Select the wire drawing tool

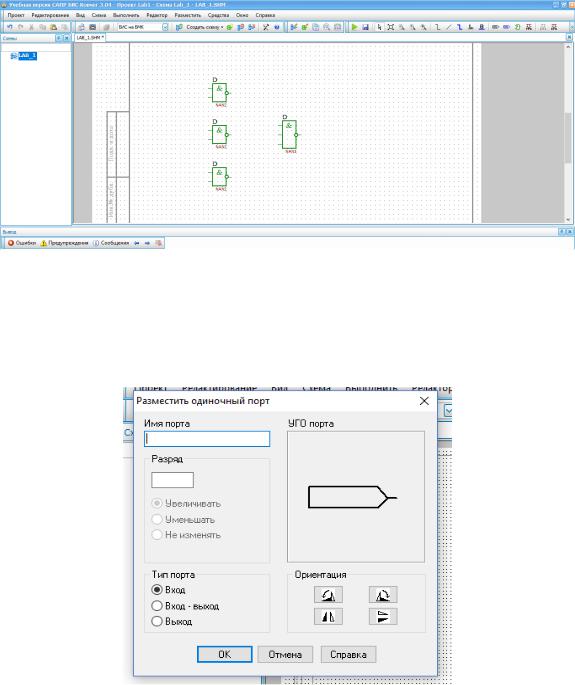437,27
